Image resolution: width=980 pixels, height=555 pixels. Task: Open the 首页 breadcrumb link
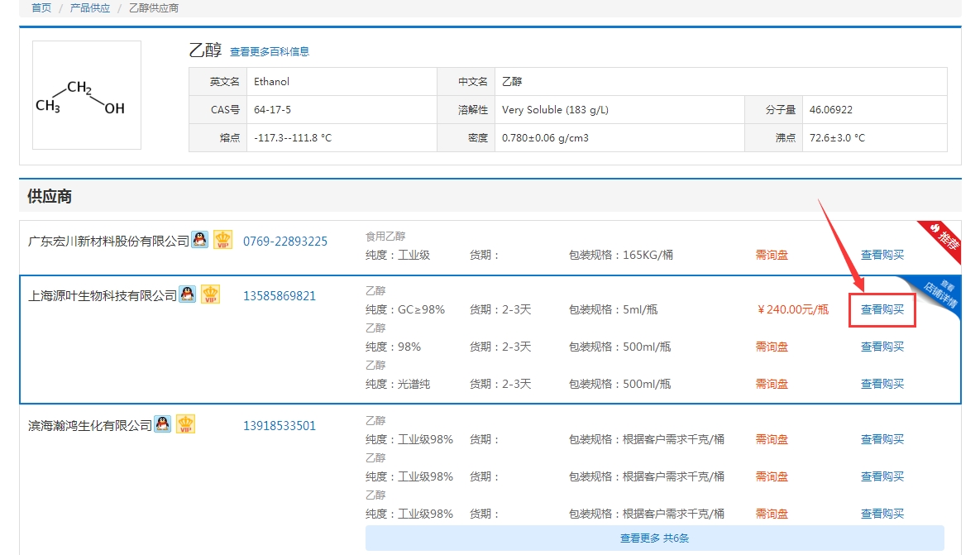tap(40, 7)
